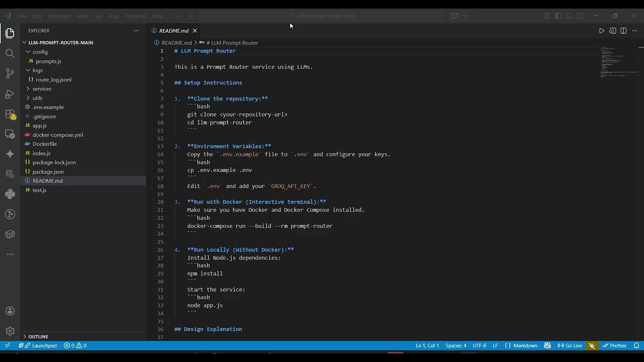Click the remote window indicator in status bar
644x362 pixels.
click(7, 345)
